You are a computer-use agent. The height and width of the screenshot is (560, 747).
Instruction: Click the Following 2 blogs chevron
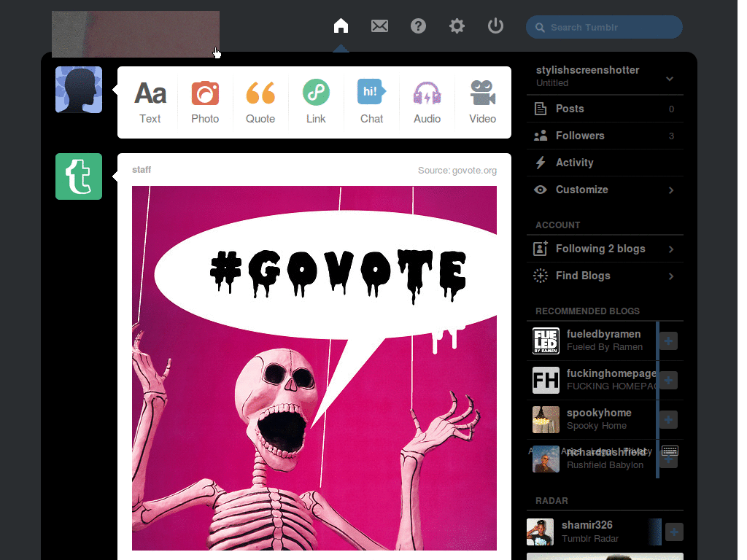671,249
